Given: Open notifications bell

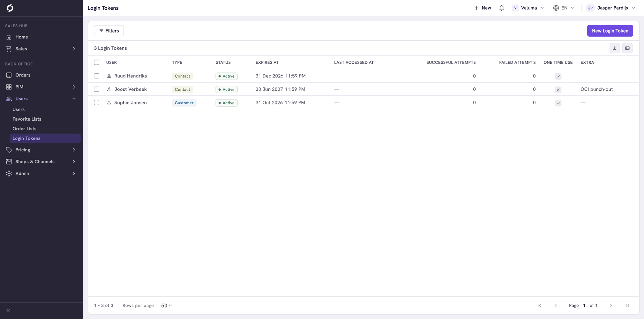Looking at the screenshot, I should pos(502,8).
